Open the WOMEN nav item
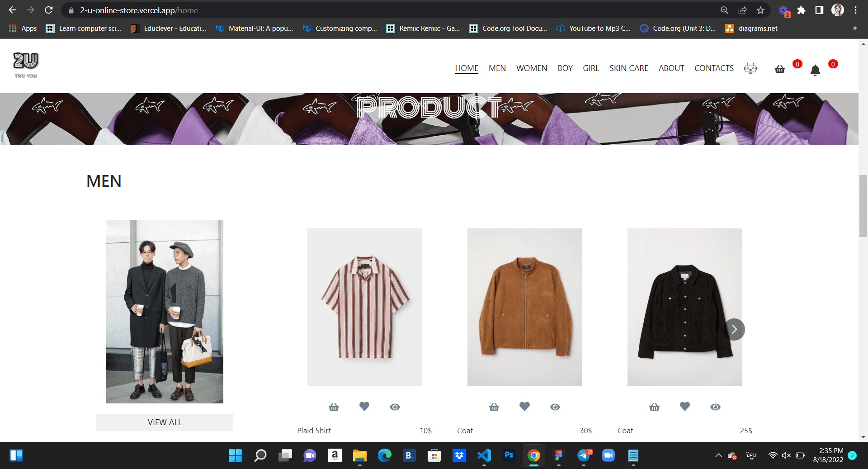This screenshot has height=469, width=868. pyautogui.click(x=532, y=68)
